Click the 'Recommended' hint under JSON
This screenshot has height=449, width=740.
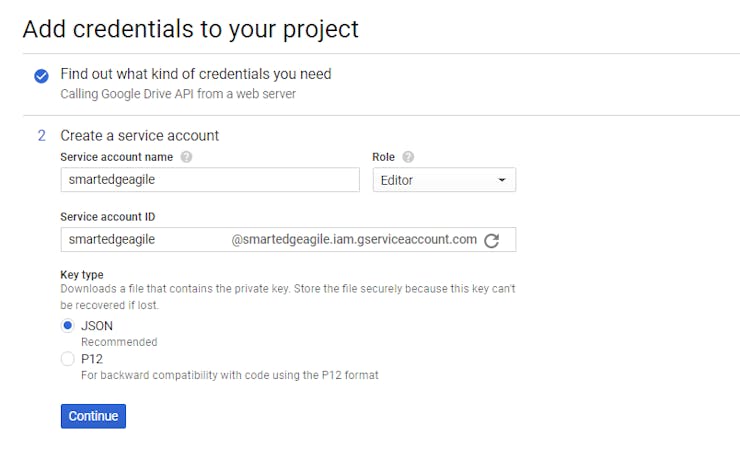pos(119,342)
